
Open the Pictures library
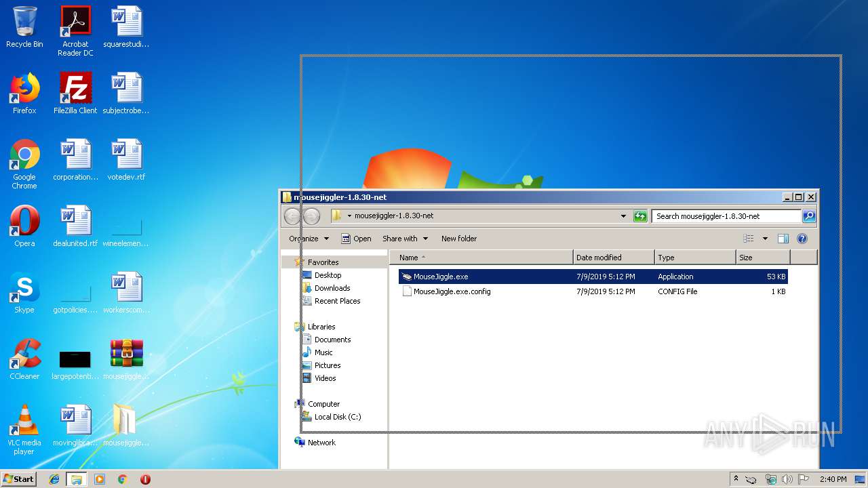[328, 365]
